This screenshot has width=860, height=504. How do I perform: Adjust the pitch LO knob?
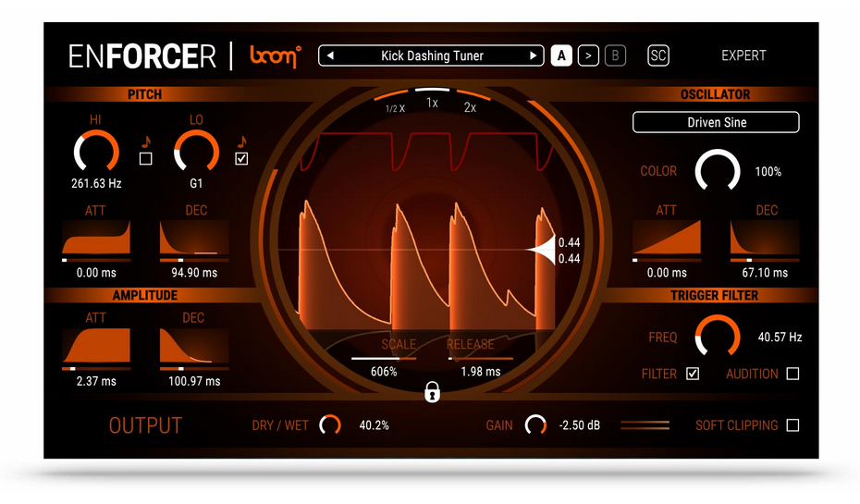[x=196, y=152]
